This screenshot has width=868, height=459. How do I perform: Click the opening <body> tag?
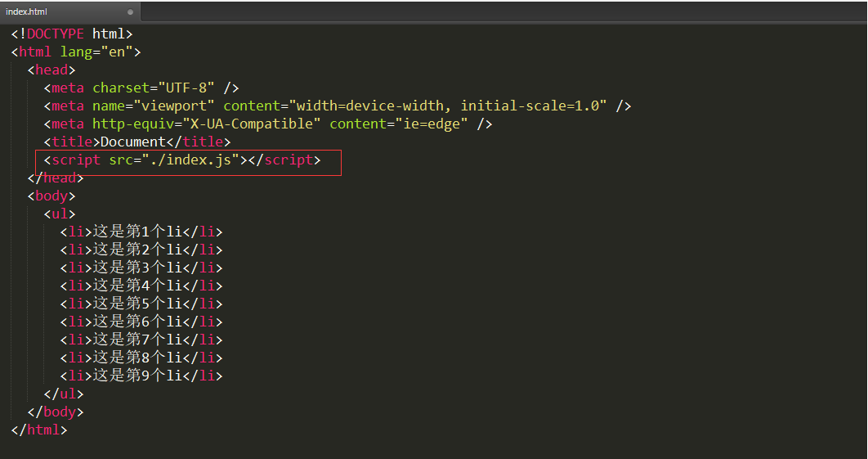coord(51,196)
